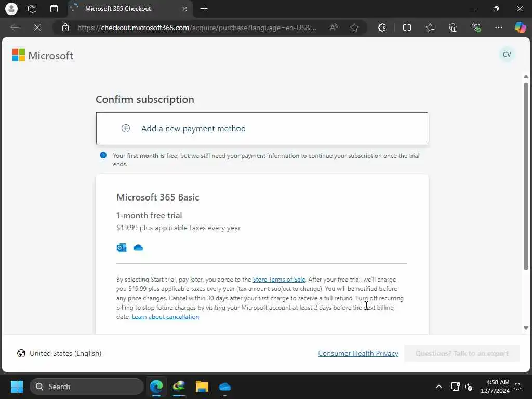Open the Windows Start menu
The height and width of the screenshot is (399, 532).
[17, 387]
